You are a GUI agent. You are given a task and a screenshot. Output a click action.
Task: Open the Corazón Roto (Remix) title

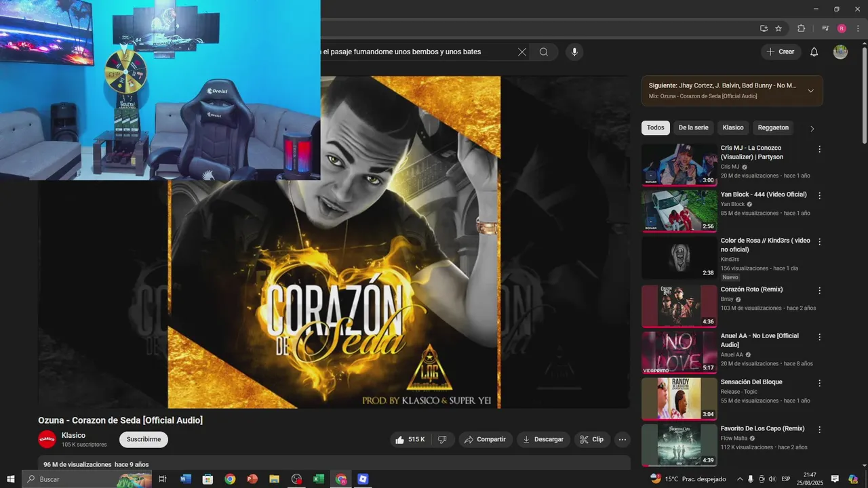[751, 289]
